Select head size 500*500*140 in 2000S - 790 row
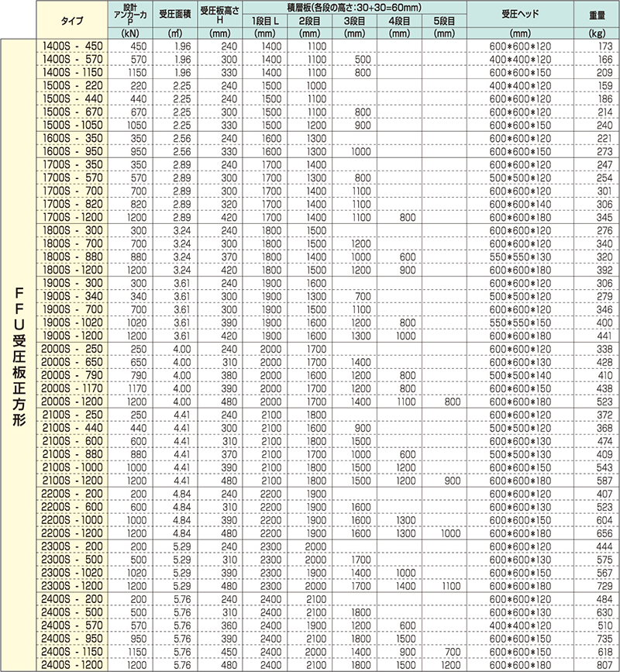The width and height of the screenshot is (620, 672). [x=520, y=375]
